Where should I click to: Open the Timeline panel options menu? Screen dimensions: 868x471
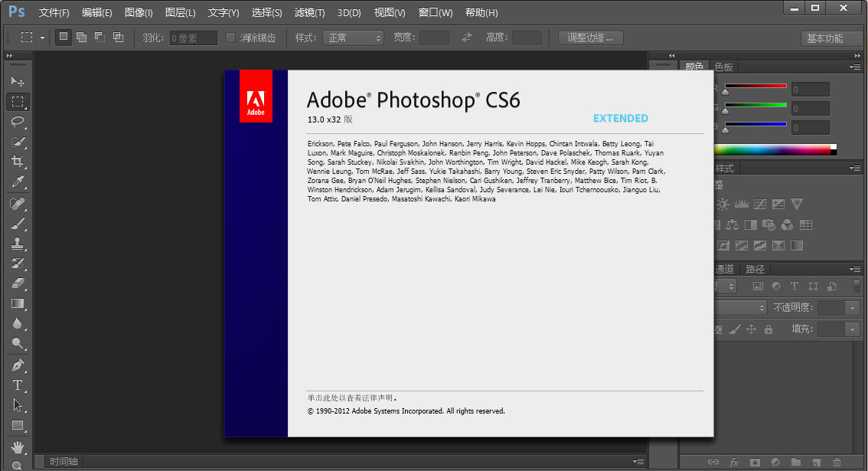639,461
